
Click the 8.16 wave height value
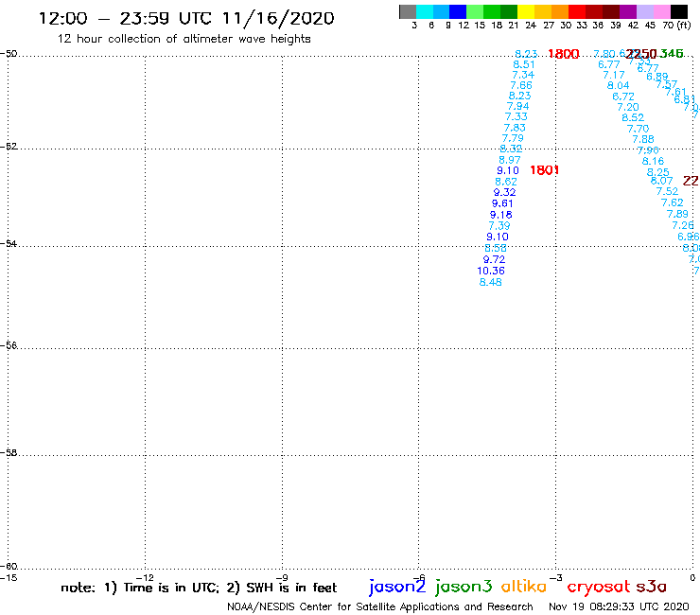pyautogui.click(x=653, y=161)
